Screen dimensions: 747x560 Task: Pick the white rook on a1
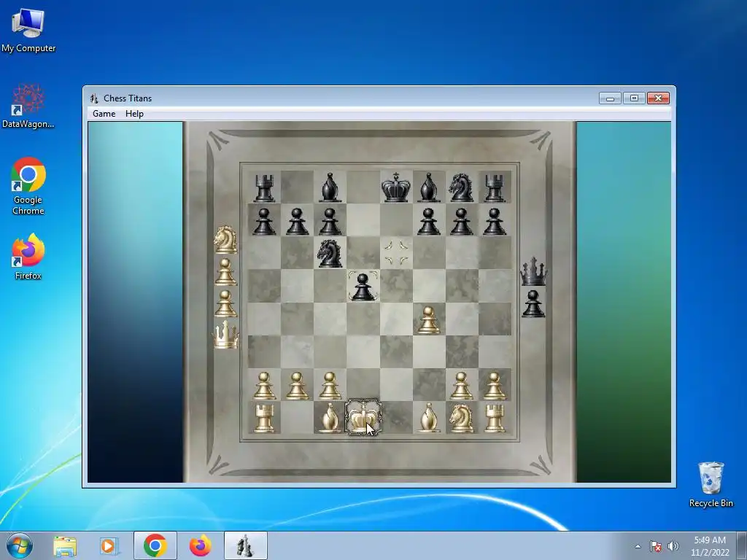pos(264,418)
